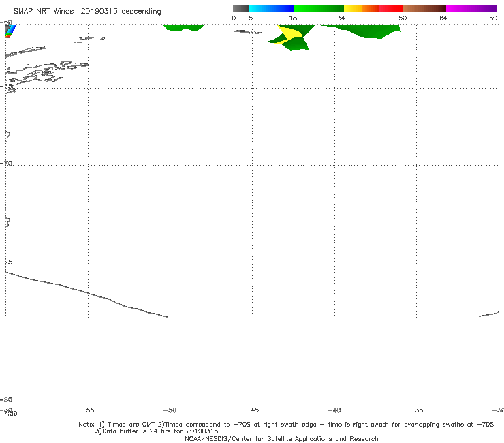
Task: Click the gray segment of the wind color bar
Action: click(x=240, y=8)
